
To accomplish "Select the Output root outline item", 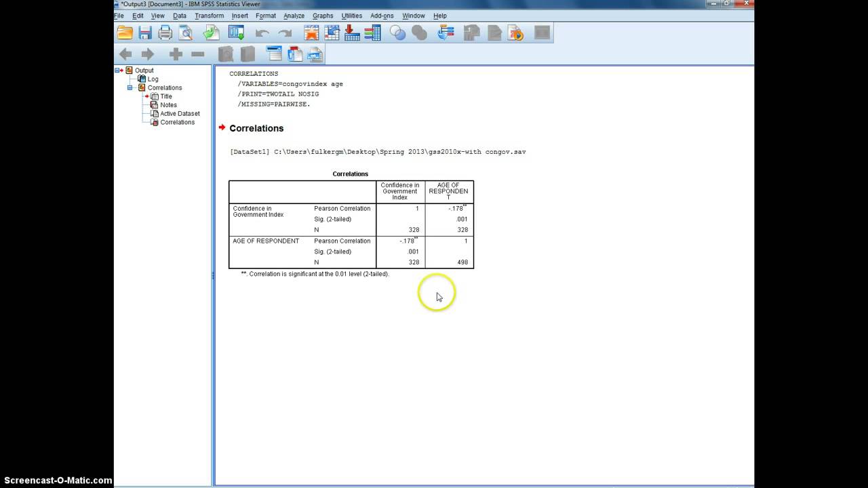I will (x=144, y=70).
